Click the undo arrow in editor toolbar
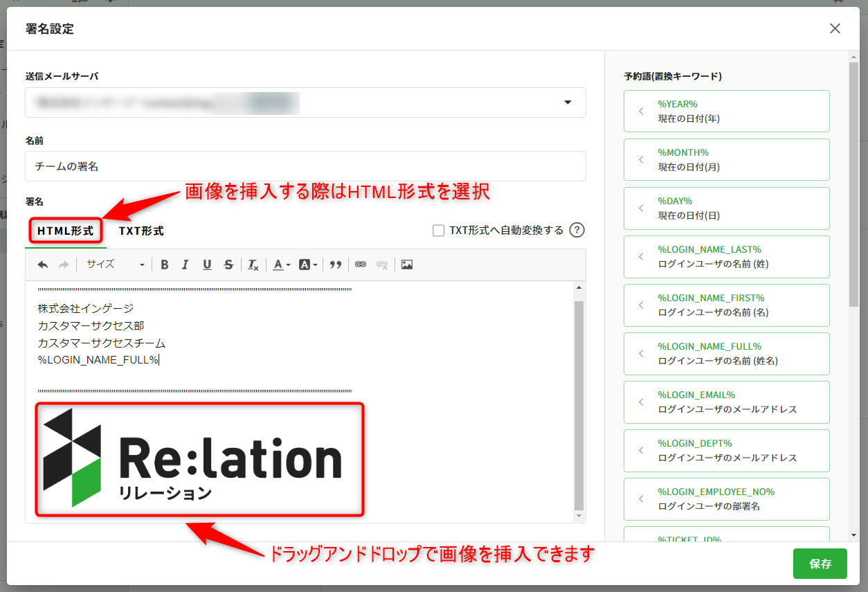Viewport: 868px width, 592px height. coord(43,264)
